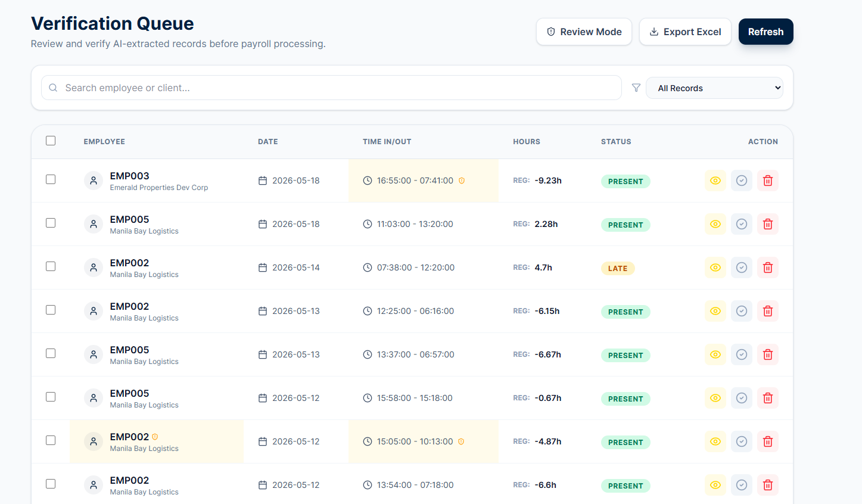Screen dimensions: 862x504
Task: Open the All Records filter dropdown
Action: coord(714,88)
